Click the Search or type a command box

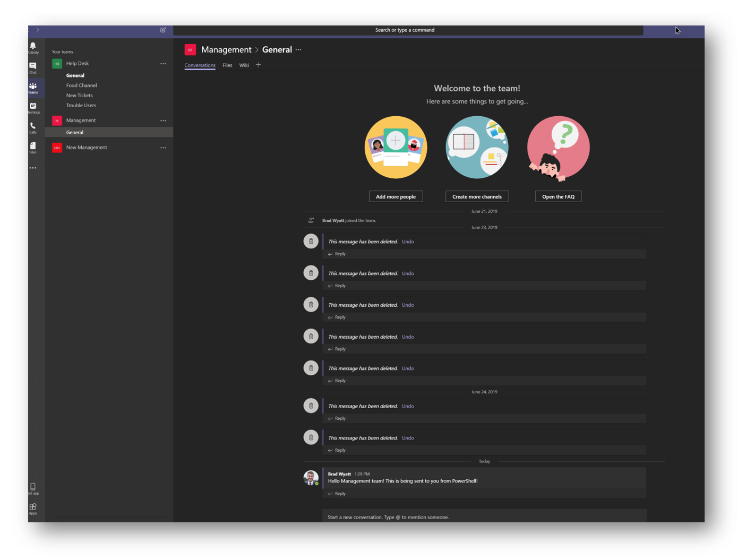pyautogui.click(x=408, y=30)
